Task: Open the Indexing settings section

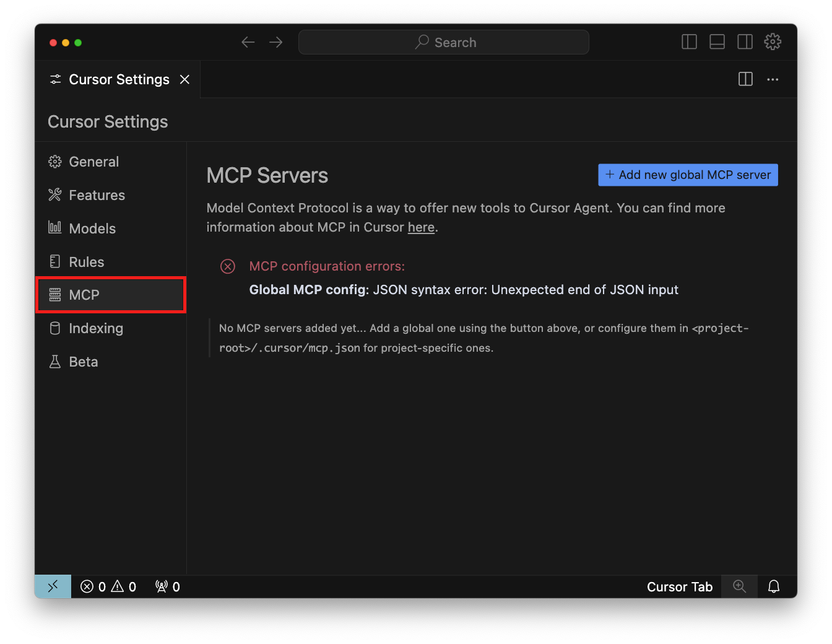Action: click(x=111, y=328)
